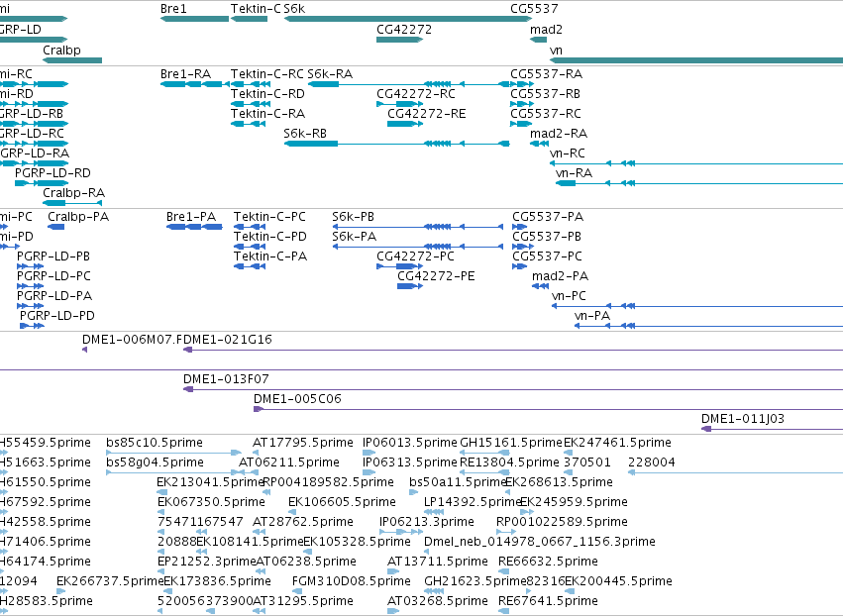Viewport: 843px width, 616px height.
Task: Select the CG42272 gene label
Action: 404,30
